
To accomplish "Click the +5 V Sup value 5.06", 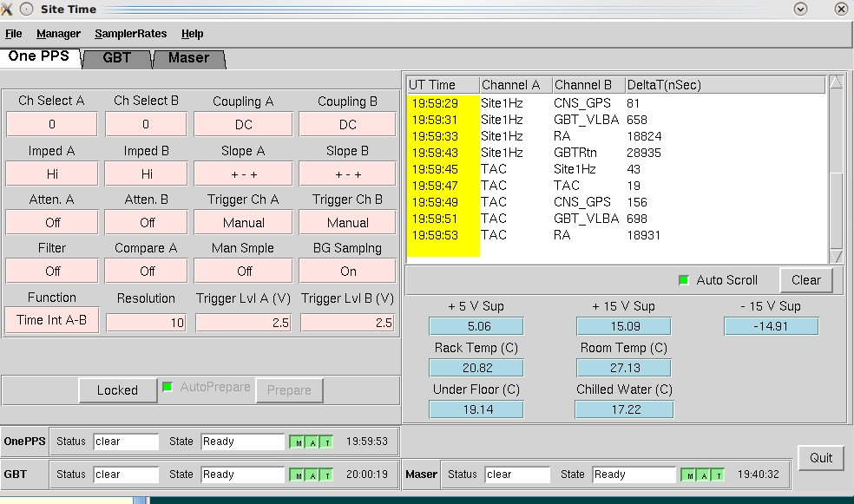I will [476, 326].
